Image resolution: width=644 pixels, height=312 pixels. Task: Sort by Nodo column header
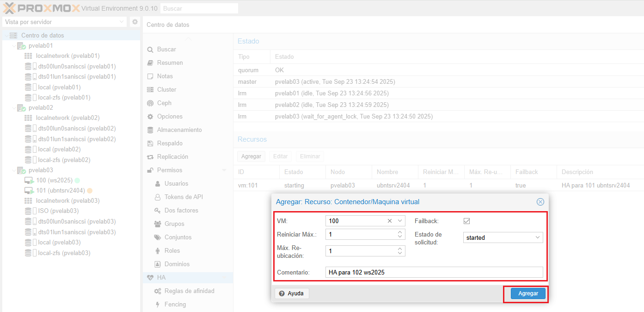(x=349, y=172)
